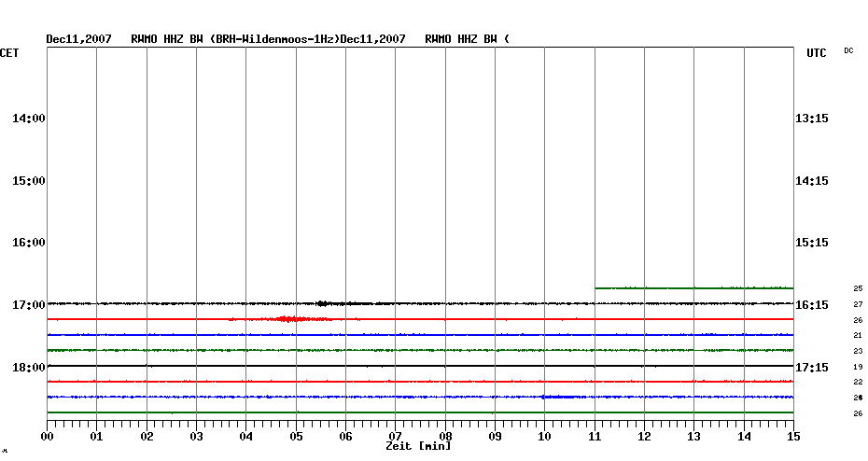Click the DC value 19

tap(858, 367)
